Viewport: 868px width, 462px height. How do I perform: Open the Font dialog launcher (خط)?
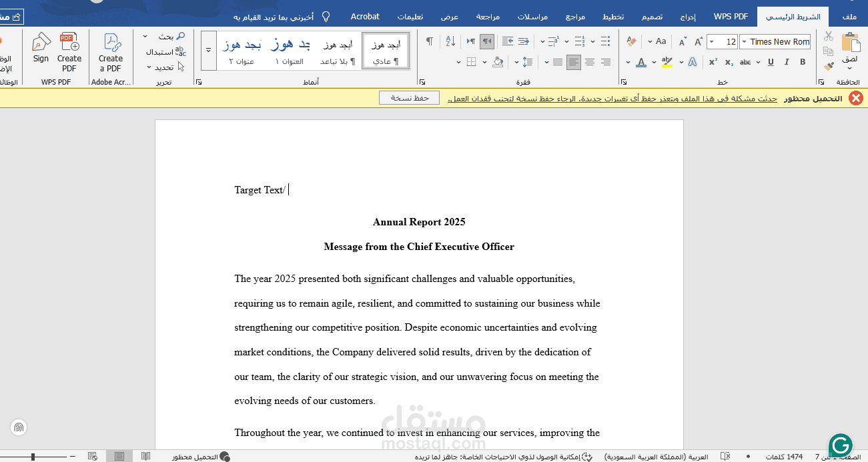[x=624, y=82]
